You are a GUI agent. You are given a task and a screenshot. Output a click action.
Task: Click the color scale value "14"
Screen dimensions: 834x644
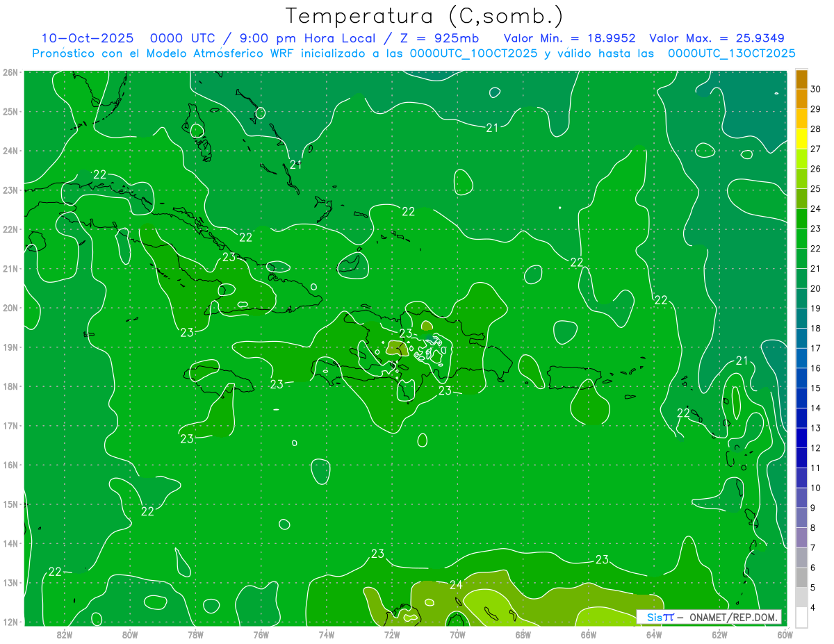tap(815, 408)
